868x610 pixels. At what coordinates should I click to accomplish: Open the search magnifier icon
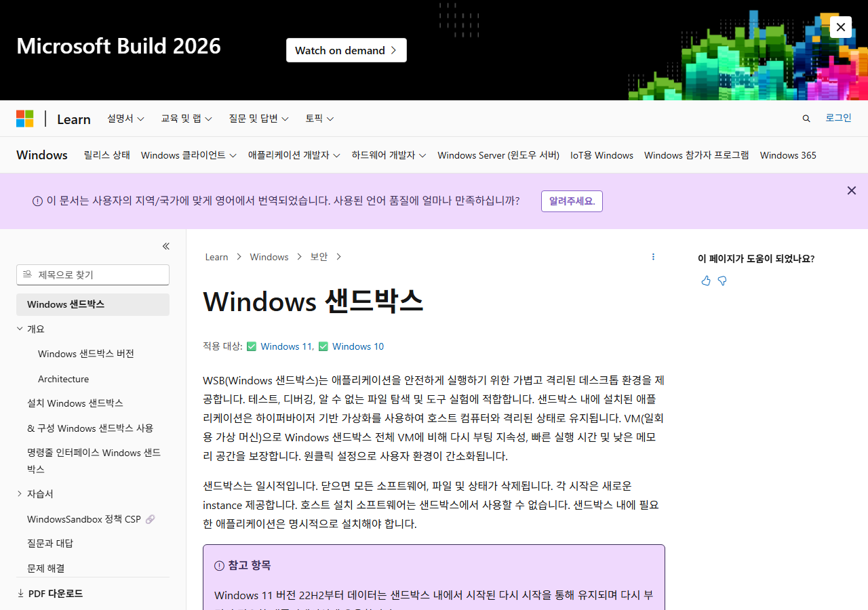[x=806, y=119]
